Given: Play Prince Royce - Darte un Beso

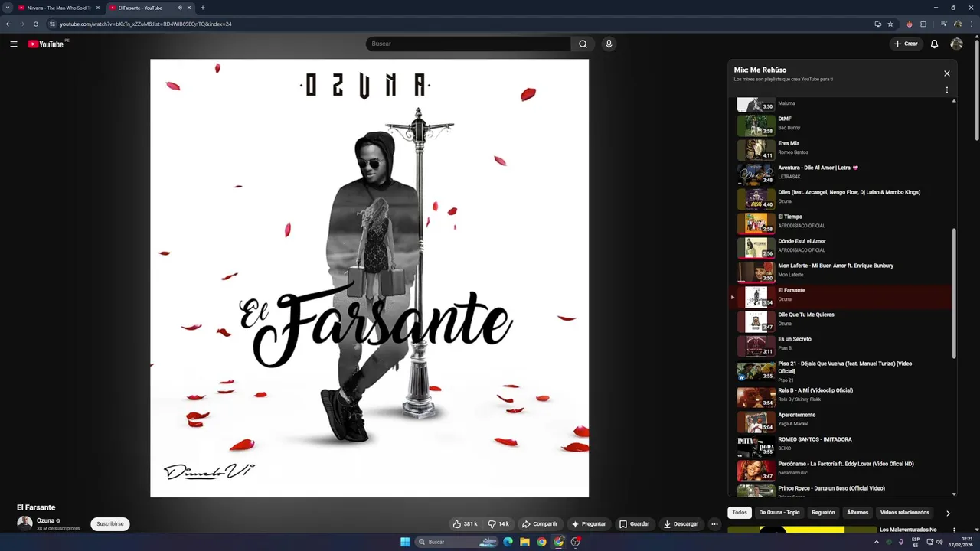Looking at the screenshot, I should click(x=841, y=491).
